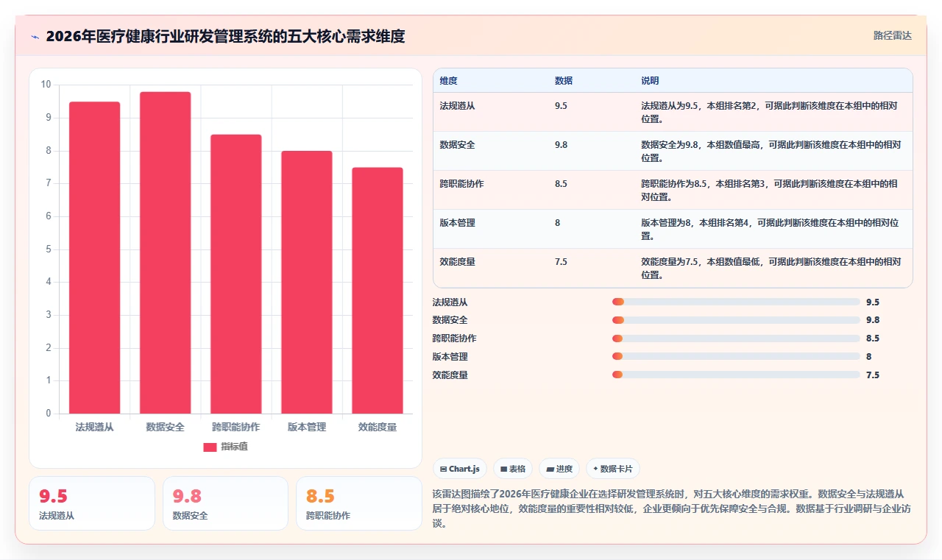Click the 路径雷达 label in header
This screenshot has width=942, height=560.
tap(892, 35)
